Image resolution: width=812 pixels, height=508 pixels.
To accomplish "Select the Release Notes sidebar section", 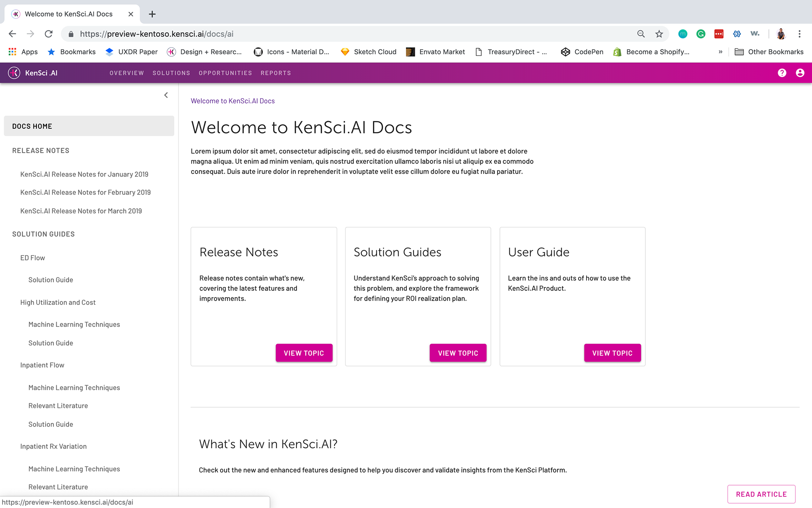I will coord(41,151).
